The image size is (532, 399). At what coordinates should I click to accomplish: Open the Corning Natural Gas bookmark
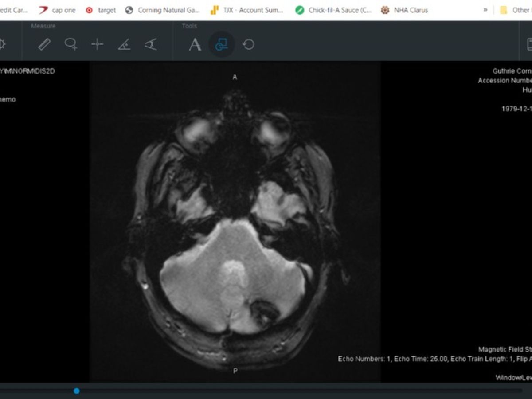[162, 10]
